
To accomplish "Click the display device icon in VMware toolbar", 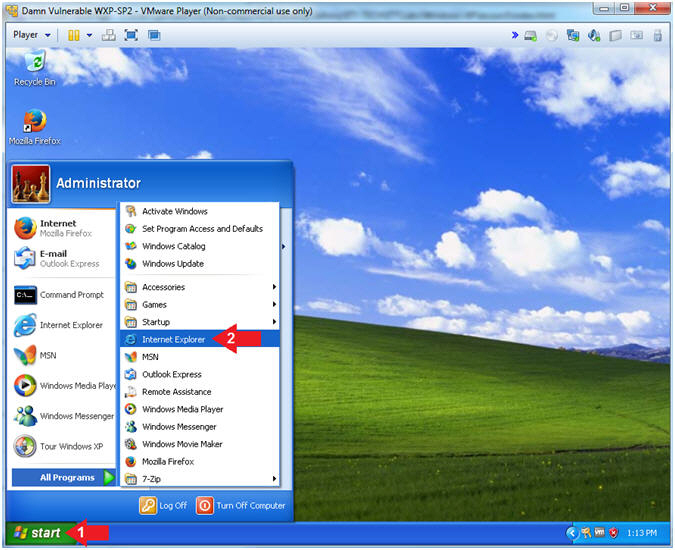I will point(636,35).
